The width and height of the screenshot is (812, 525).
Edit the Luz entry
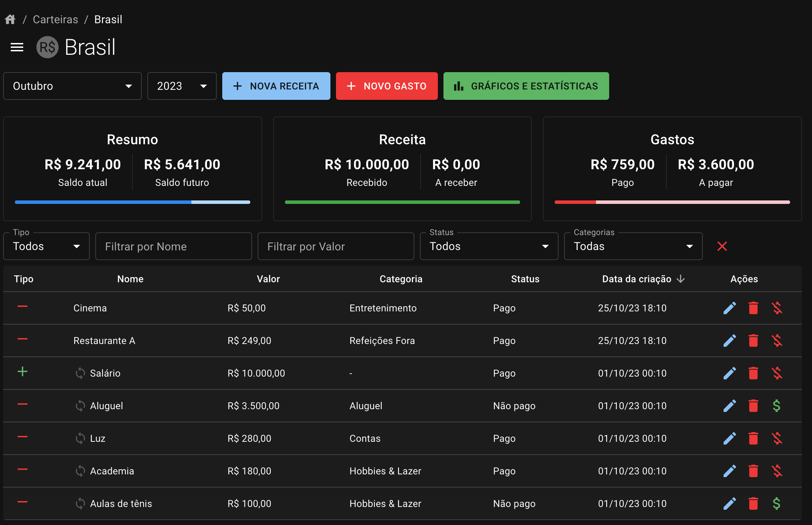pos(729,438)
